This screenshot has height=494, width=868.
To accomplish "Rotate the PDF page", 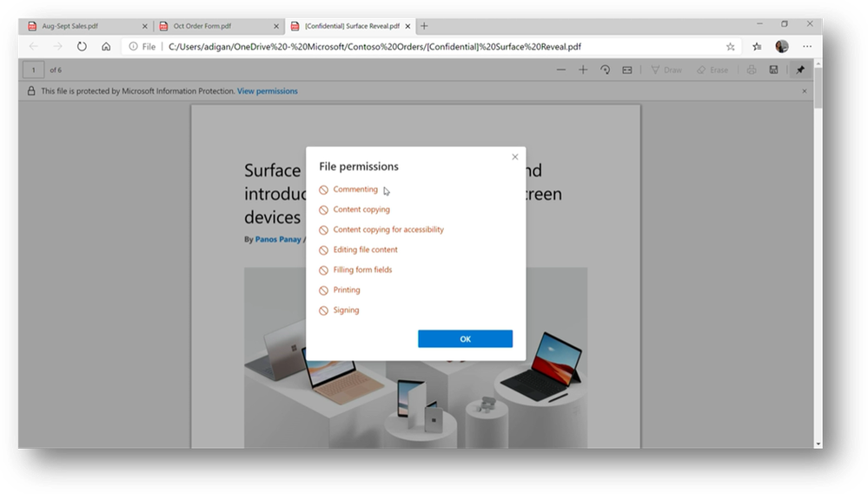I will (605, 70).
